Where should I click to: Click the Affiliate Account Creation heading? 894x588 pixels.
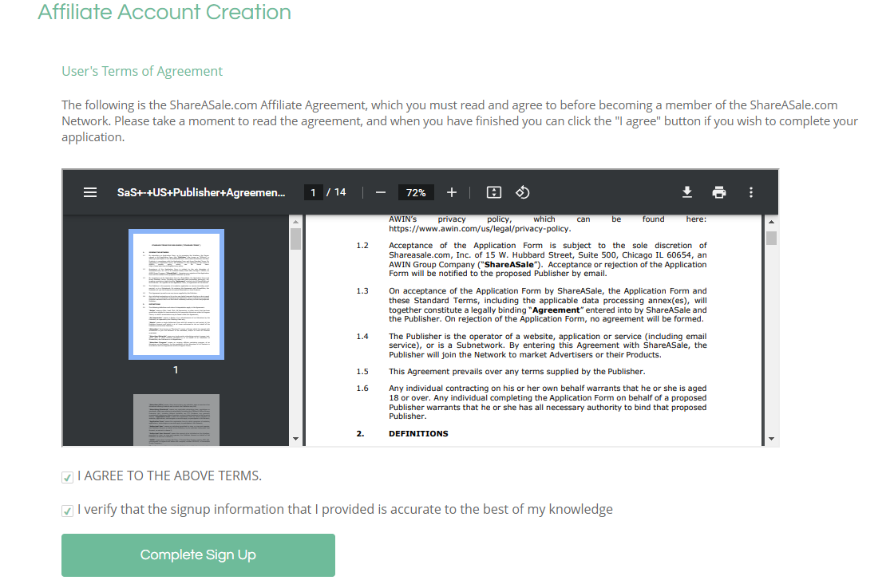(164, 12)
